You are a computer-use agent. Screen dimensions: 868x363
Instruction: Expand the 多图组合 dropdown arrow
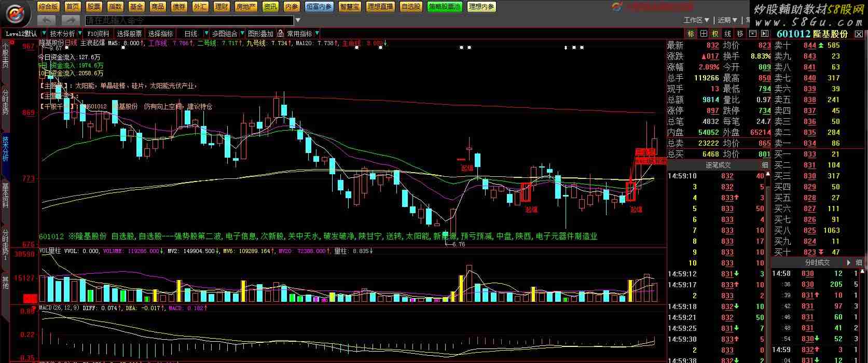click(242, 34)
